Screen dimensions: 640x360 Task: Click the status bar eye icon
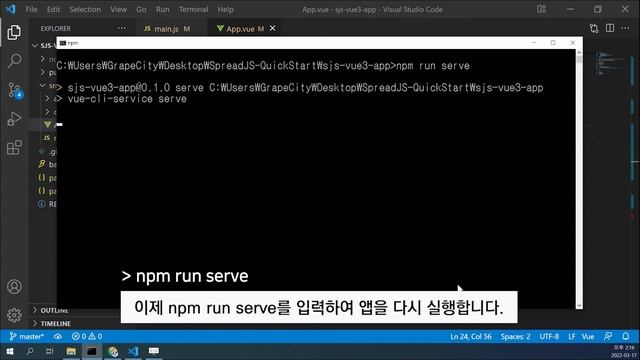[58, 337]
